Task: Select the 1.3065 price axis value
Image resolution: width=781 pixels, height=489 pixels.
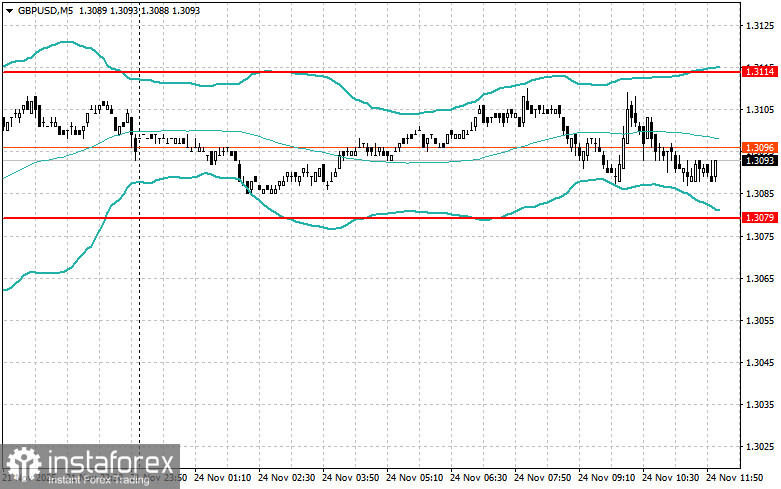Action: (x=760, y=278)
